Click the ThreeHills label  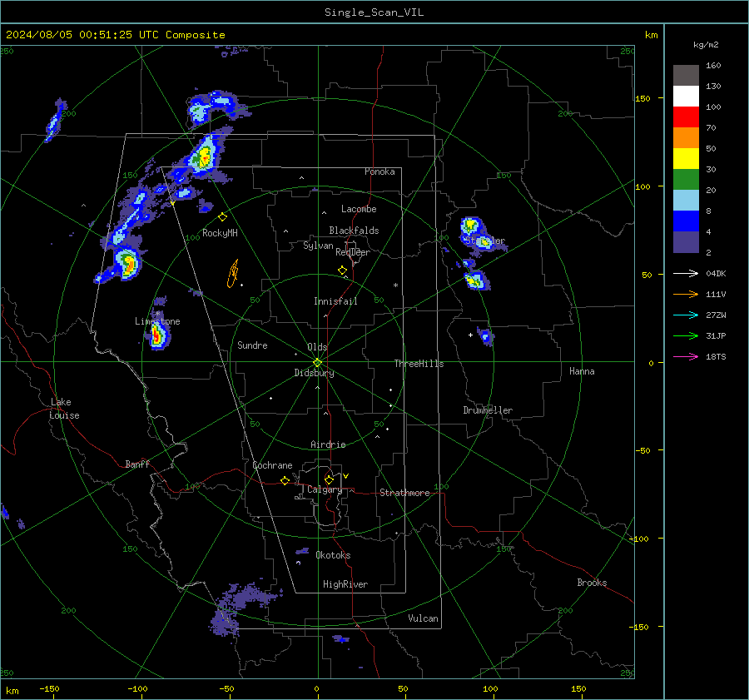tap(419, 364)
